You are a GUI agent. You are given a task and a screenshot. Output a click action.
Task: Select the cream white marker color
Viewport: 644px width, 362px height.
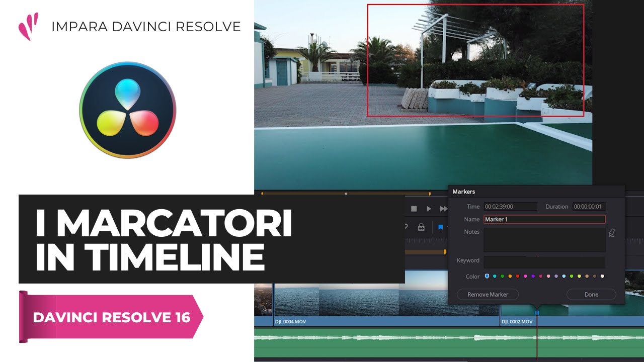point(602,276)
